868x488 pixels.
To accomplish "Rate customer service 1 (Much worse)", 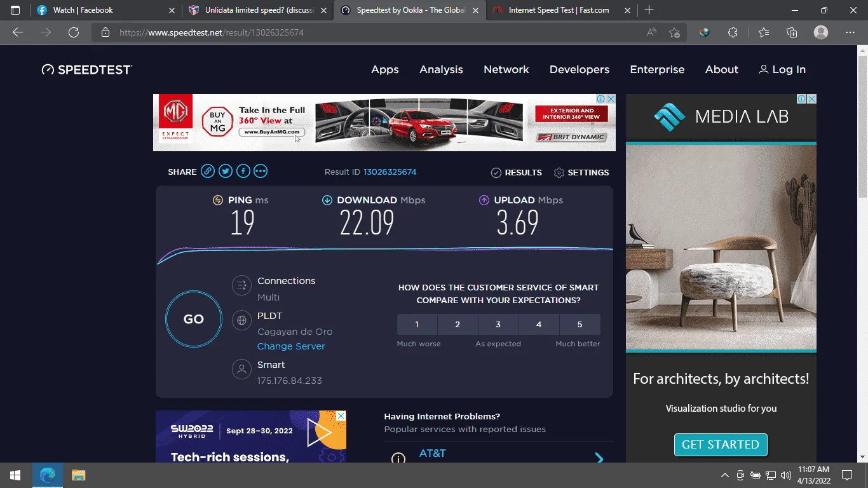I will pos(417,324).
